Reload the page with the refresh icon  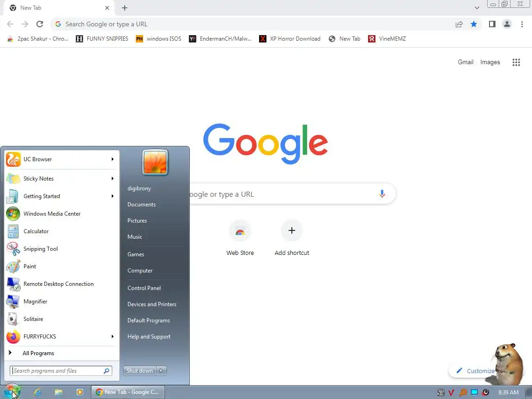[40, 24]
